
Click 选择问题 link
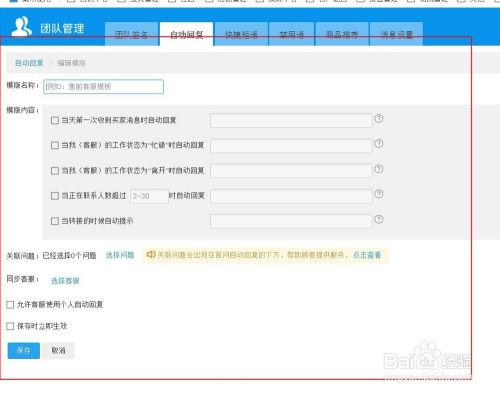(120, 255)
